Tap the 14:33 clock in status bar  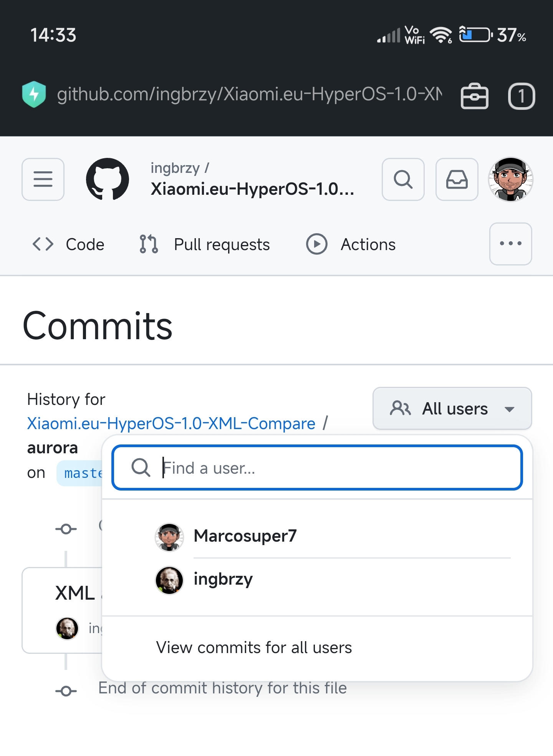click(53, 35)
